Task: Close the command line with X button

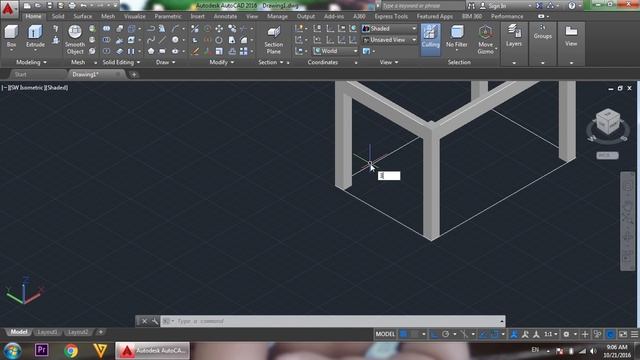Action: [x=144, y=321]
